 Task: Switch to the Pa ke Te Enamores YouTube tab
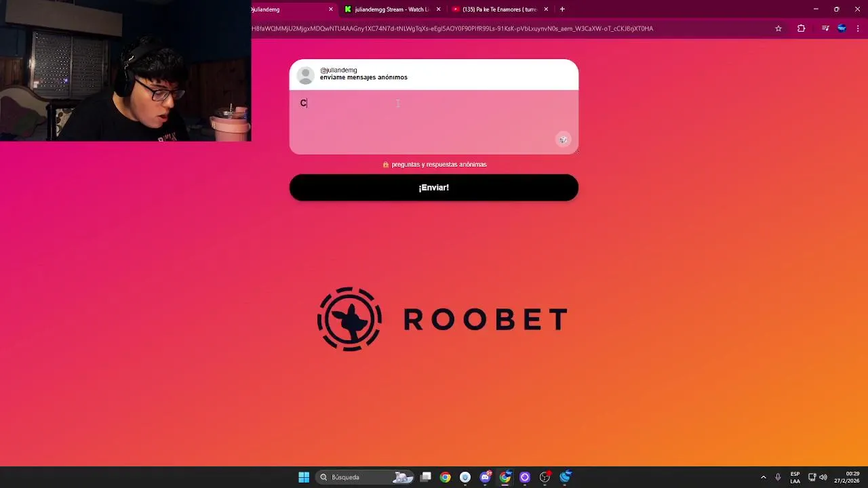tap(500, 9)
